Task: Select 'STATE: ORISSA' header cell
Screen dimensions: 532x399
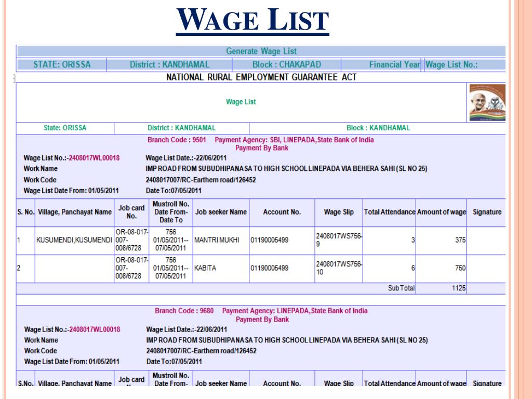Action: (x=62, y=64)
